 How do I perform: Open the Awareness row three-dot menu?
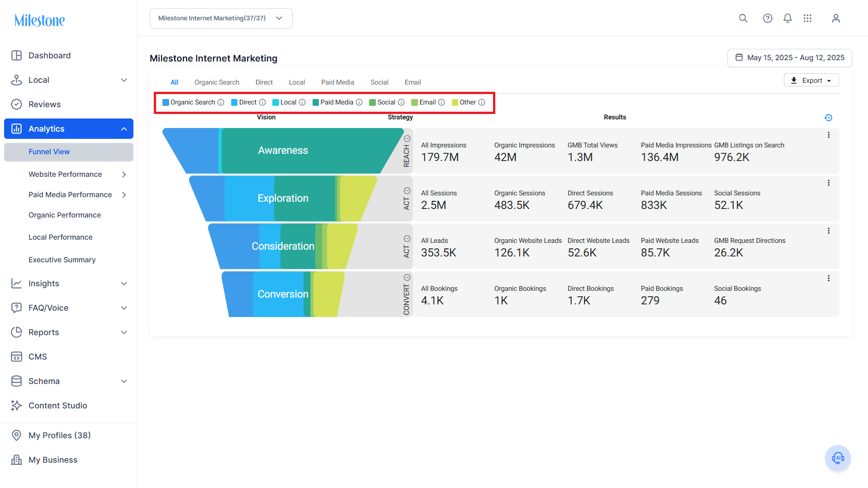pos(829,135)
